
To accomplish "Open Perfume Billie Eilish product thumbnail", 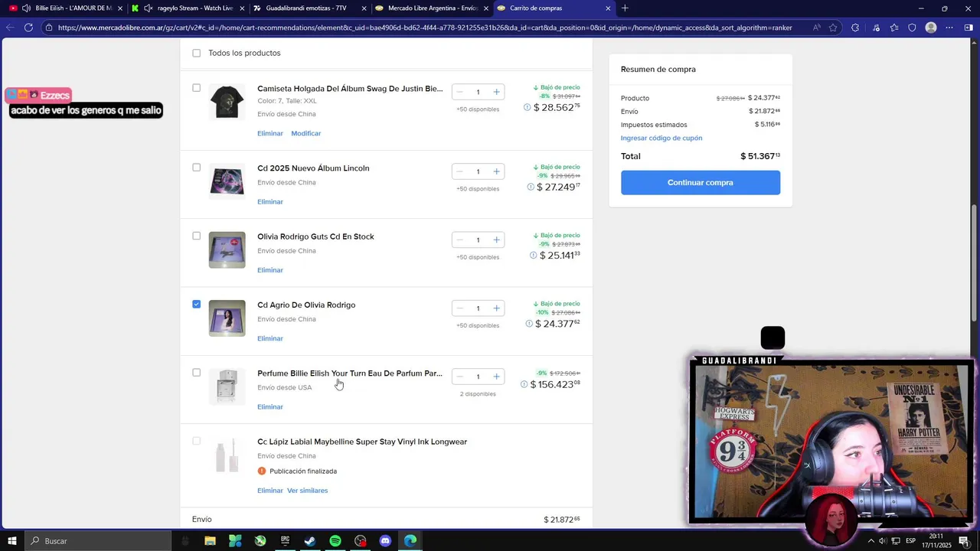I will click(227, 386).
